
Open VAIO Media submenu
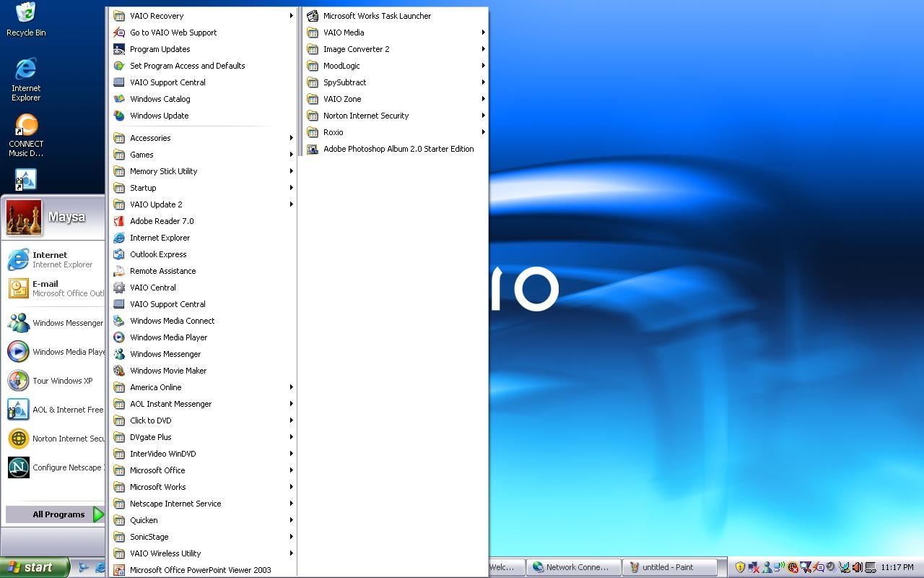[395, 33]
